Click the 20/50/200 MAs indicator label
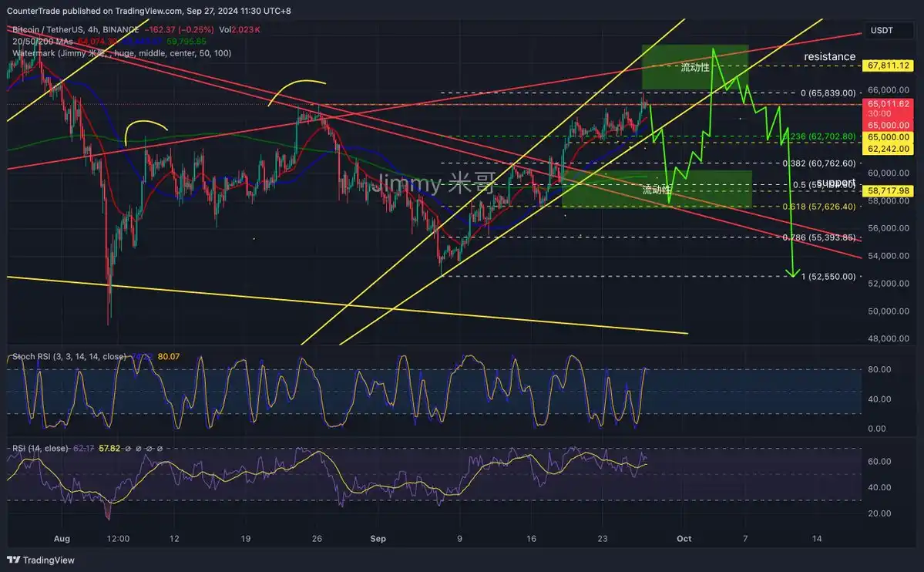 pos(43,41)
